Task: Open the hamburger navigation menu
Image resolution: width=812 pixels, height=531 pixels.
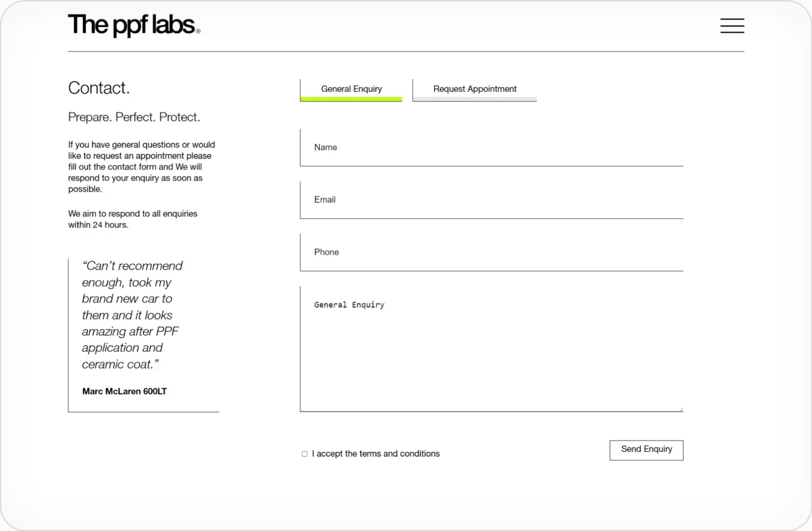Action: tap(732, 26)
